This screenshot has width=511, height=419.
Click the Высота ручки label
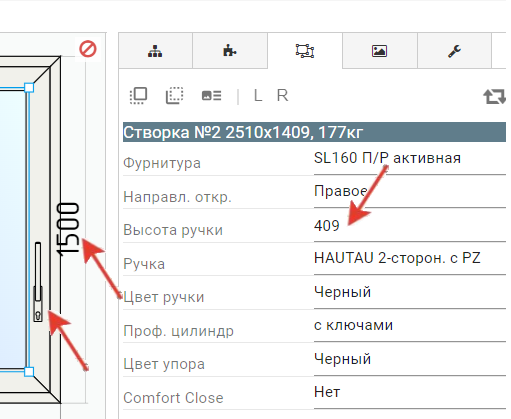(173, 230)
